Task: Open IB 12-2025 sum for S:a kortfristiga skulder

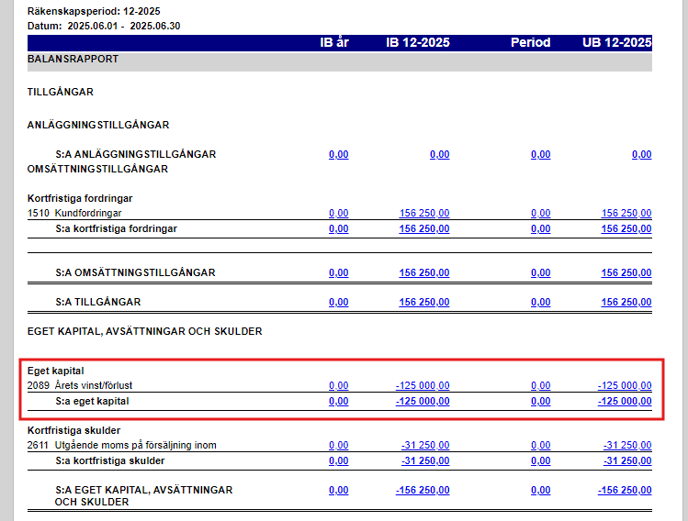Action: [425, 461]
